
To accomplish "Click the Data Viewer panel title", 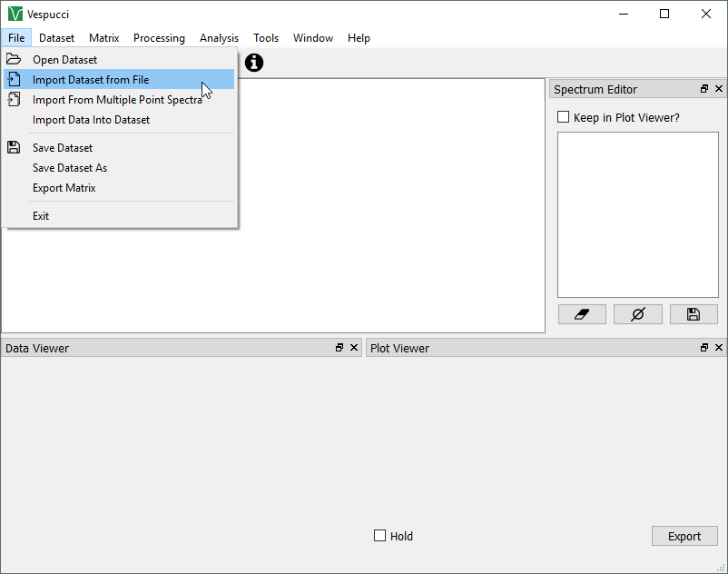I will click(37, 348).
